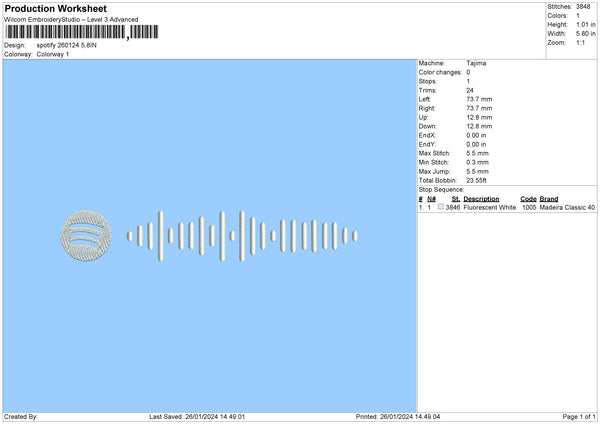Image resolution: width=600 pixels, height=424 pixels.
Task: Click "Printed: 26/01/2024 14.49.04" footer text
Action: coord(398,417)
